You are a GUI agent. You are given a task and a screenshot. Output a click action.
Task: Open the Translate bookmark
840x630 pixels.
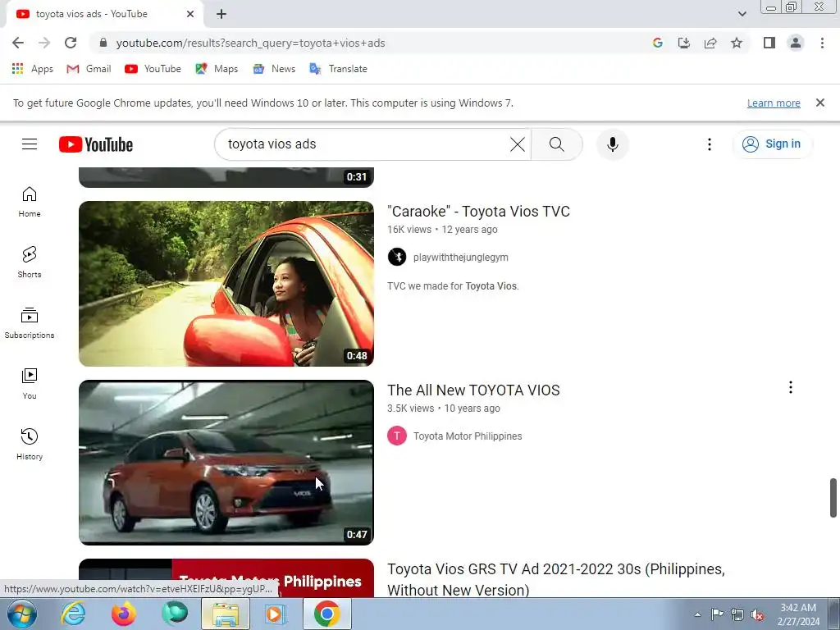coord(338,69)
